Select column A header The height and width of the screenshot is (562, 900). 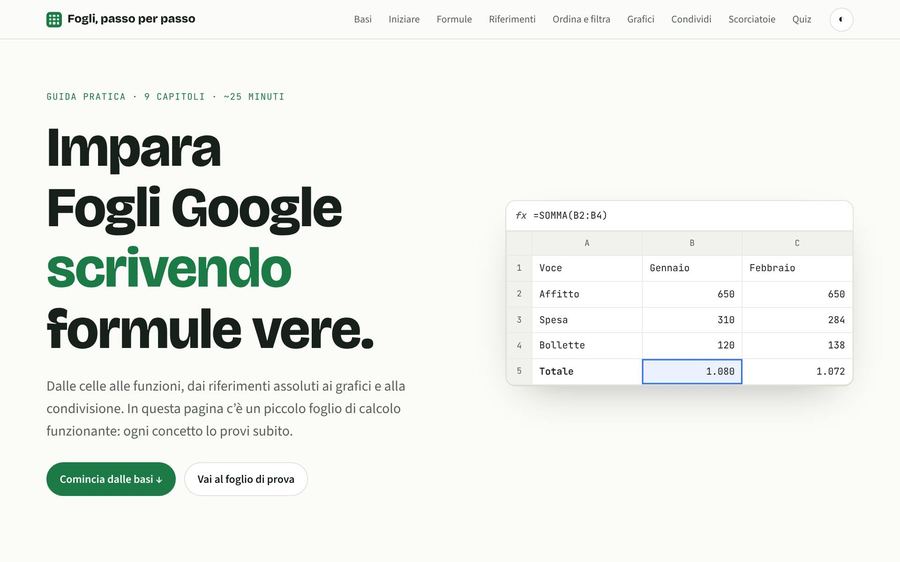pos(587,243)
